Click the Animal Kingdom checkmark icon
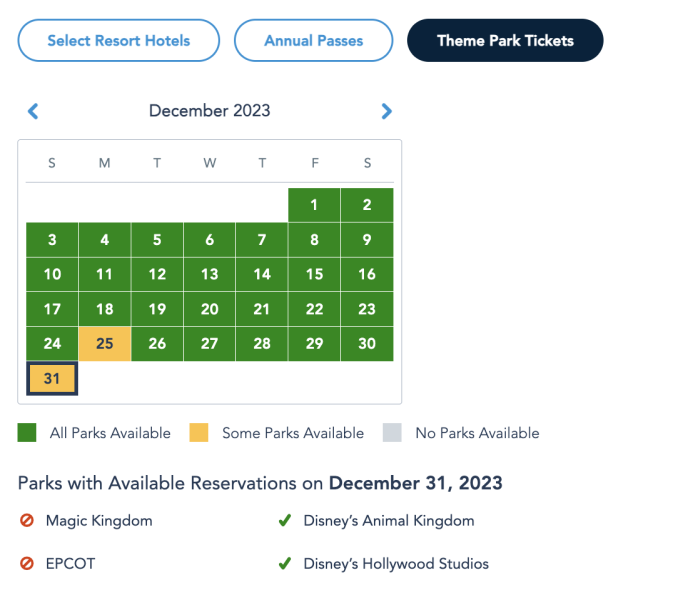688x600 pixels. point(285,521)
